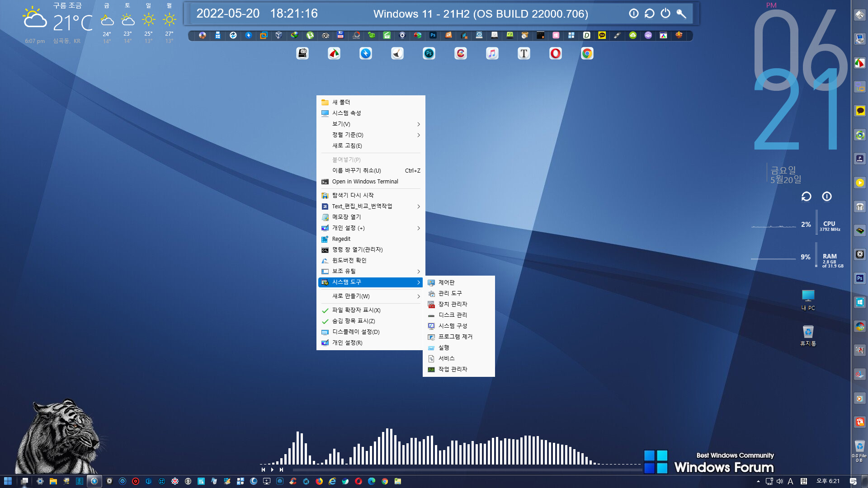
Task: Open Microsoft Edge from the taskbar
Action: (x=372, y=481)
